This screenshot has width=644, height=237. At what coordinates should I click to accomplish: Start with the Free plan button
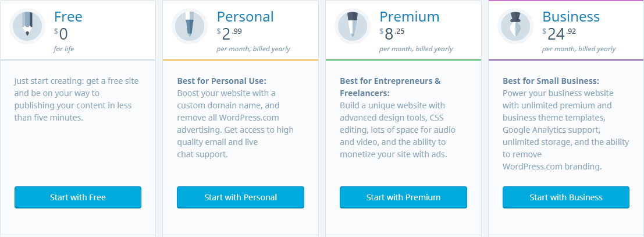coord(78,197)
